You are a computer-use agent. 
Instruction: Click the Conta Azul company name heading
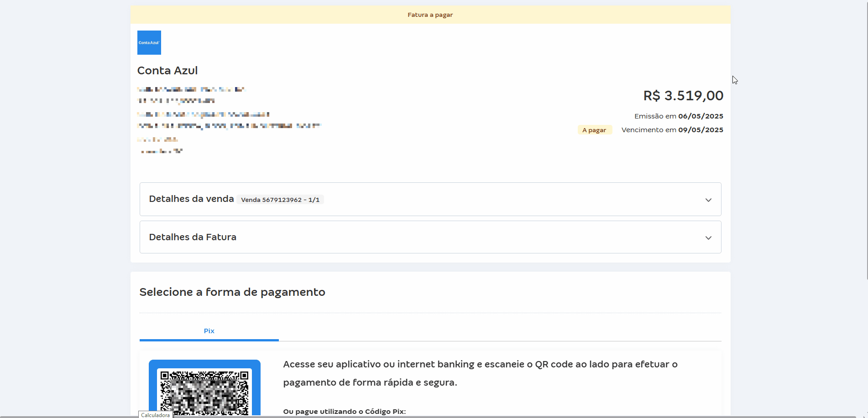[167, 71]
